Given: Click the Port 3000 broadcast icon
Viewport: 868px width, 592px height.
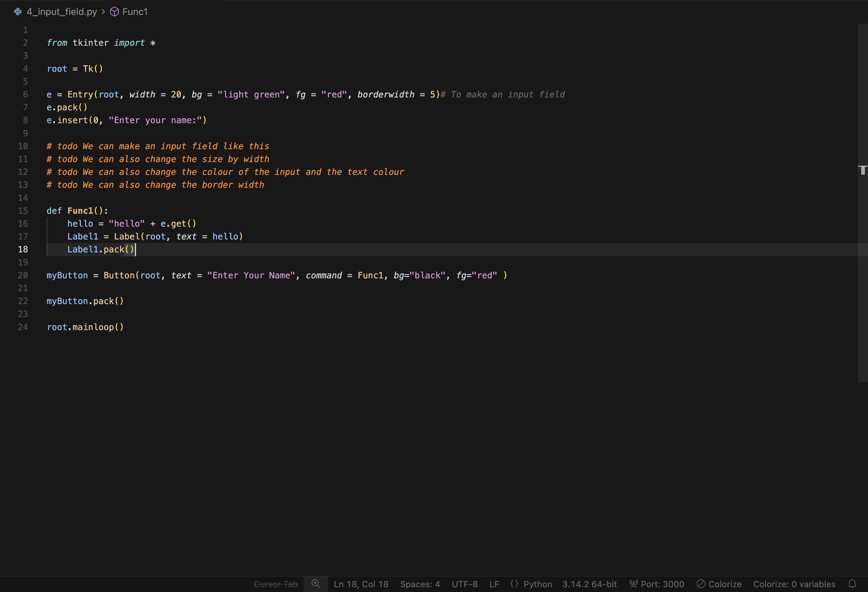Looking at the screenshot, I should pyautogui.click(x=633, y=584).
